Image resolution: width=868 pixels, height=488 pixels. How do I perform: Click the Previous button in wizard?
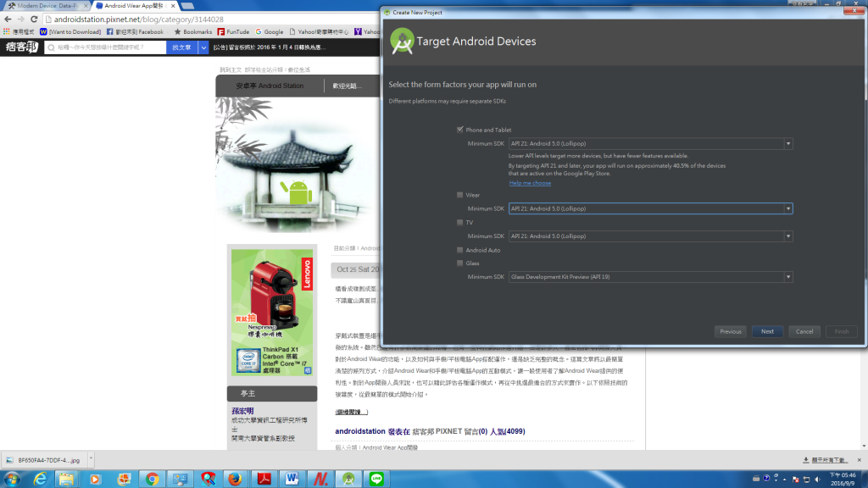tap(731, 331)
